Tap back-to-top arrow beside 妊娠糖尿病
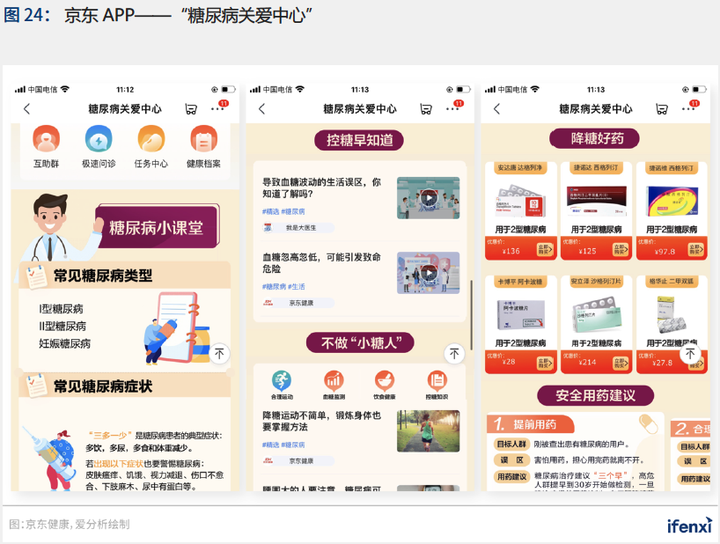The height and width of the screenshot is (544, 720). [x=219, y=354]
